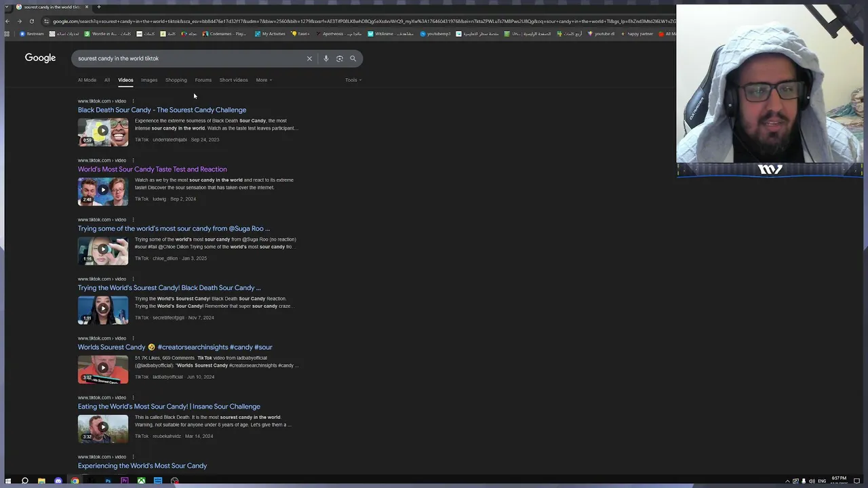Switch to the Forums tab
Viewport: 868px width, 488px height.
[x=203, y=80]
